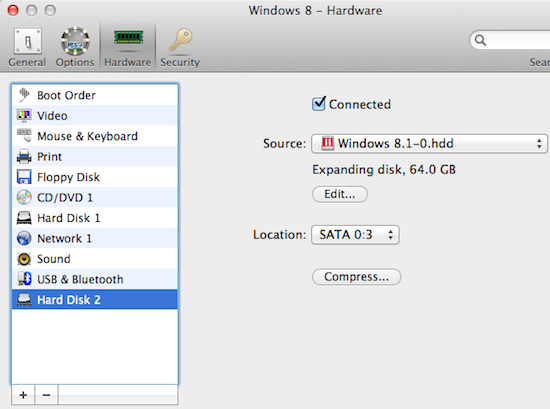Image resolution: width=550 pixels, height=409 pixels.
Task: Open the SATA 0:3 Location dropdown
Action: coord(355,235)
